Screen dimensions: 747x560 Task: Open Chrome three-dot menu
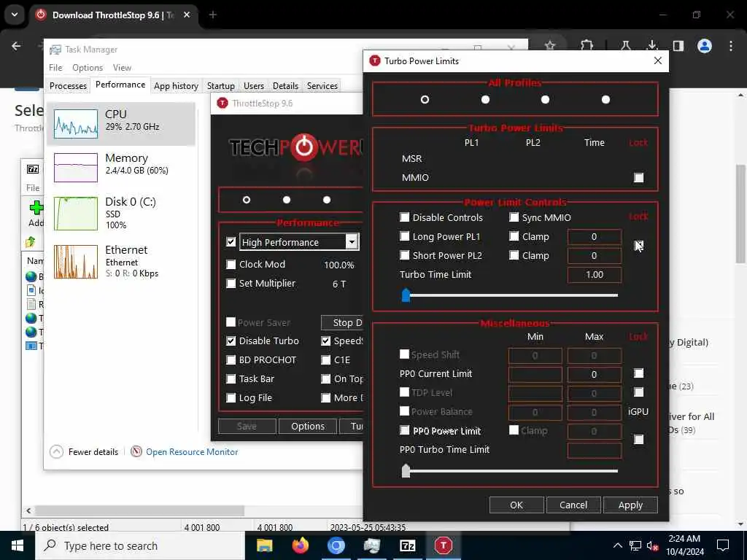coord(731,46)
